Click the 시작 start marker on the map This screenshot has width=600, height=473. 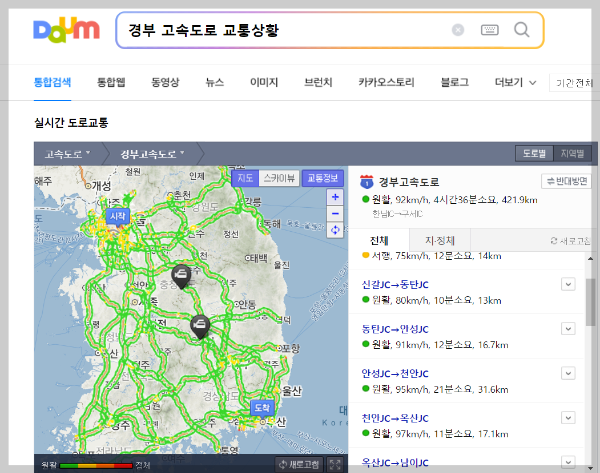[118, 217]
